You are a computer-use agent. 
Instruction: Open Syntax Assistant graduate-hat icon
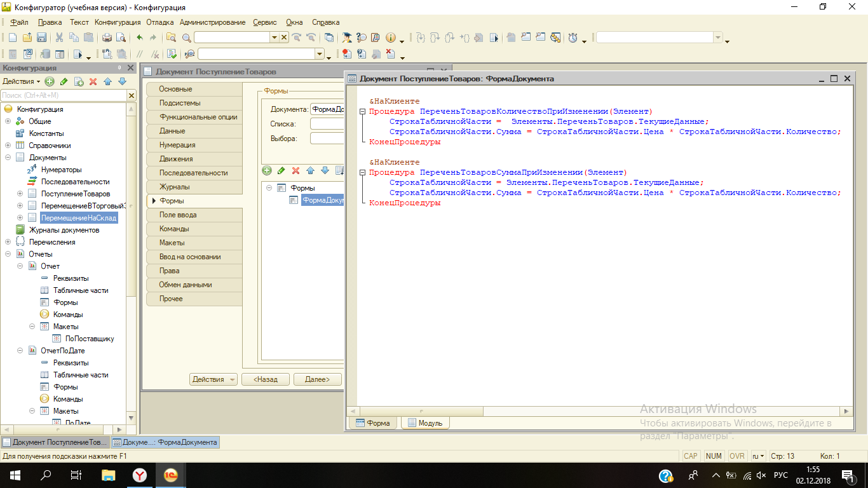click(346, 37)
